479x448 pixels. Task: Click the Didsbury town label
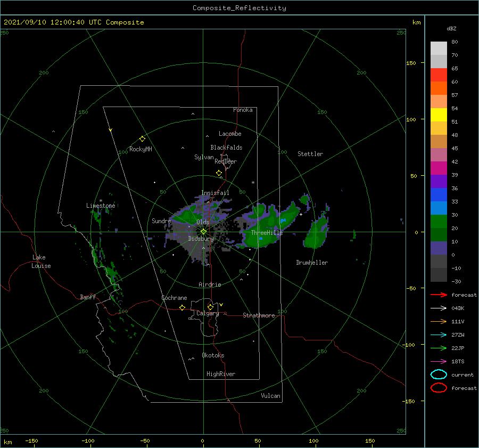tap(201, 239)
